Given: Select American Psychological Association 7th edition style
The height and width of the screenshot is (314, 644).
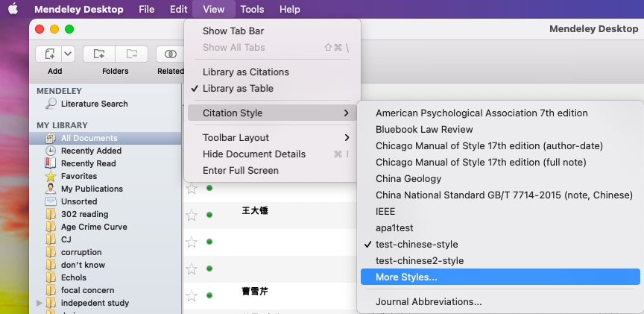Looking at the screenshot, I should click(x=500, y=113).
